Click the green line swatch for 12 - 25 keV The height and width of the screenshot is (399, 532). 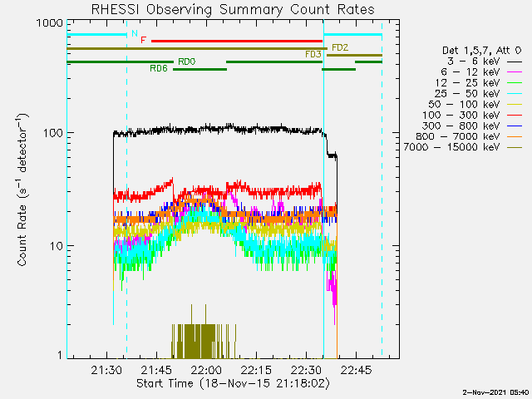515,83
